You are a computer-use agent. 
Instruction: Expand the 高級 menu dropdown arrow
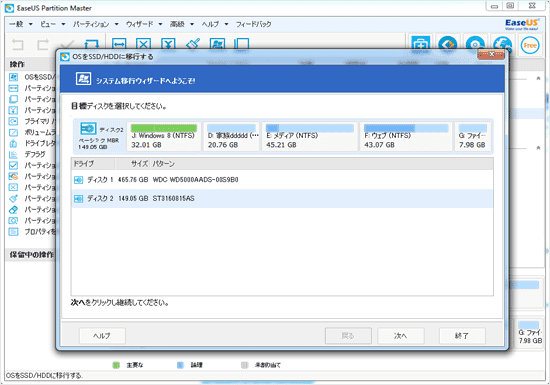pyautogui.click(x=192, y=24)
